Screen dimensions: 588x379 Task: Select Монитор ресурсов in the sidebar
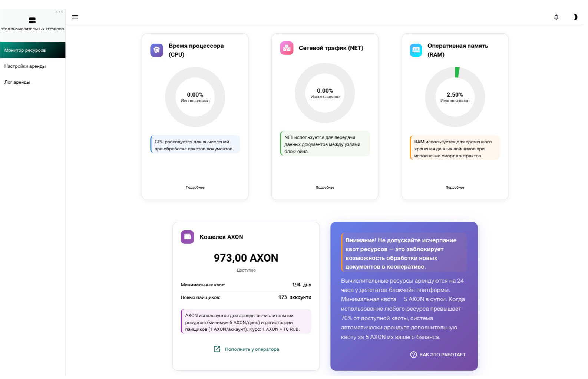(33, 50)
